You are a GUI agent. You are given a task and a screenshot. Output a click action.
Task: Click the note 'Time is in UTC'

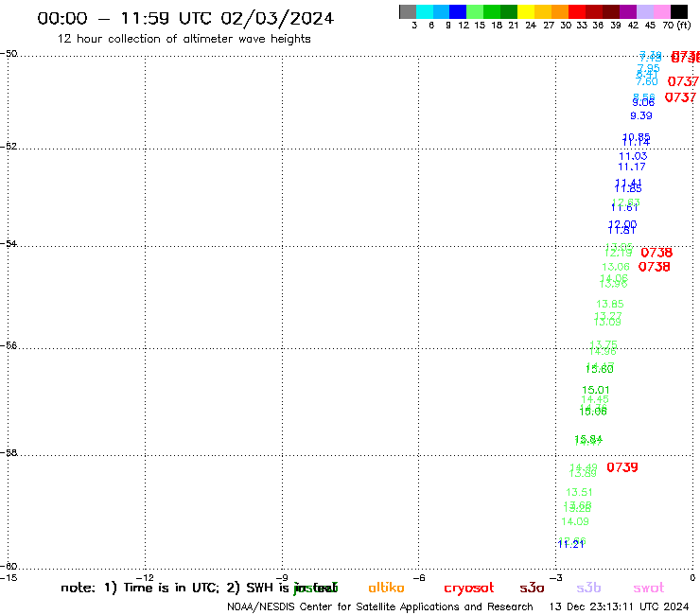click(x=171, y=588)
